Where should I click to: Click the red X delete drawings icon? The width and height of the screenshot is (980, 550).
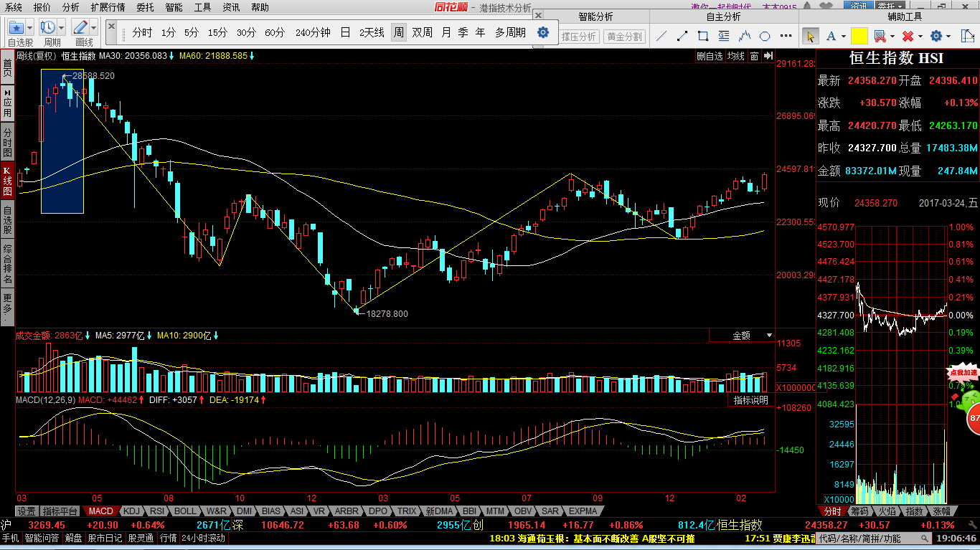908,36
